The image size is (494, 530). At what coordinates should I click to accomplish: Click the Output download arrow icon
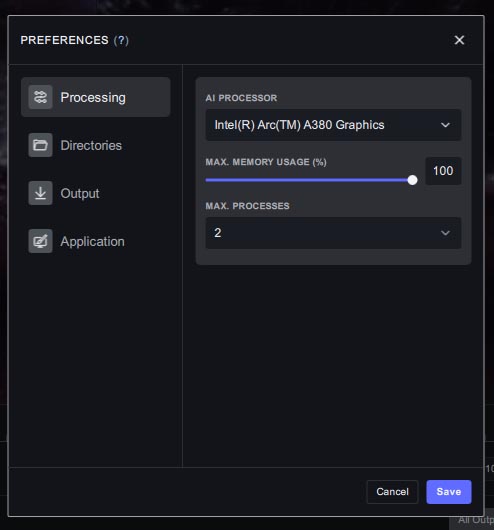40,193
